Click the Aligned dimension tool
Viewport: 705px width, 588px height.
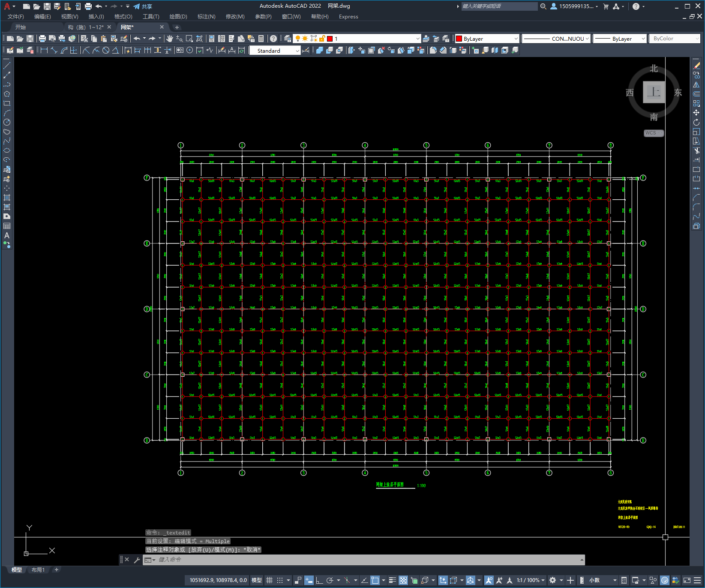click(x=54, y=50)
